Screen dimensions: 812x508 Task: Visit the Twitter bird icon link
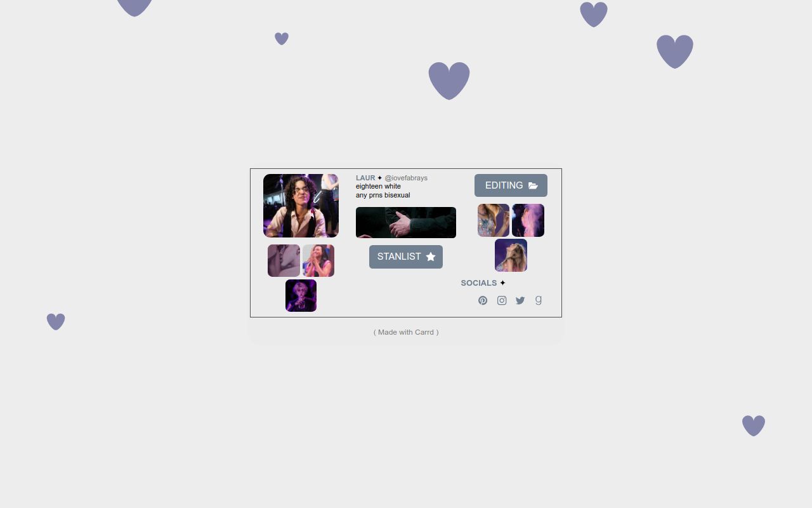pyautogui.click(x=520, y=300)
